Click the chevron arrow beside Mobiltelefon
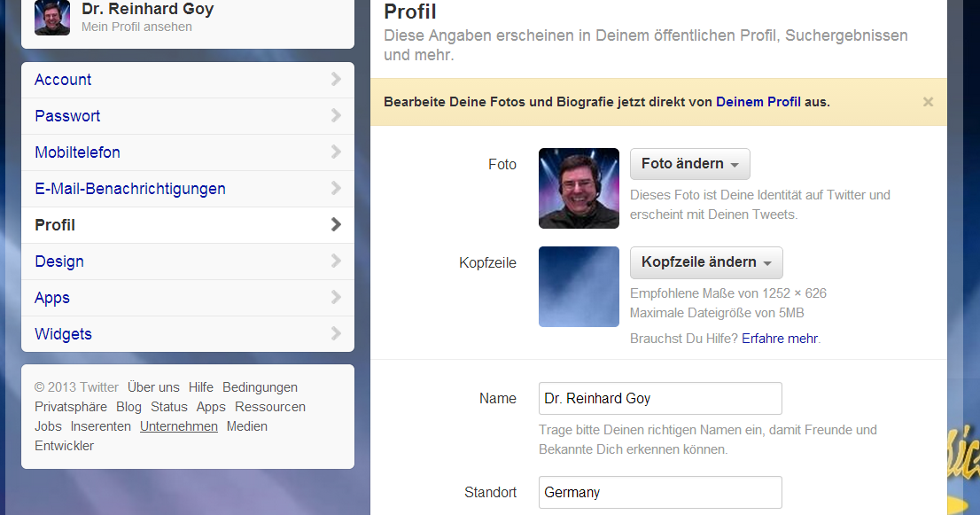 click(336, 152)
